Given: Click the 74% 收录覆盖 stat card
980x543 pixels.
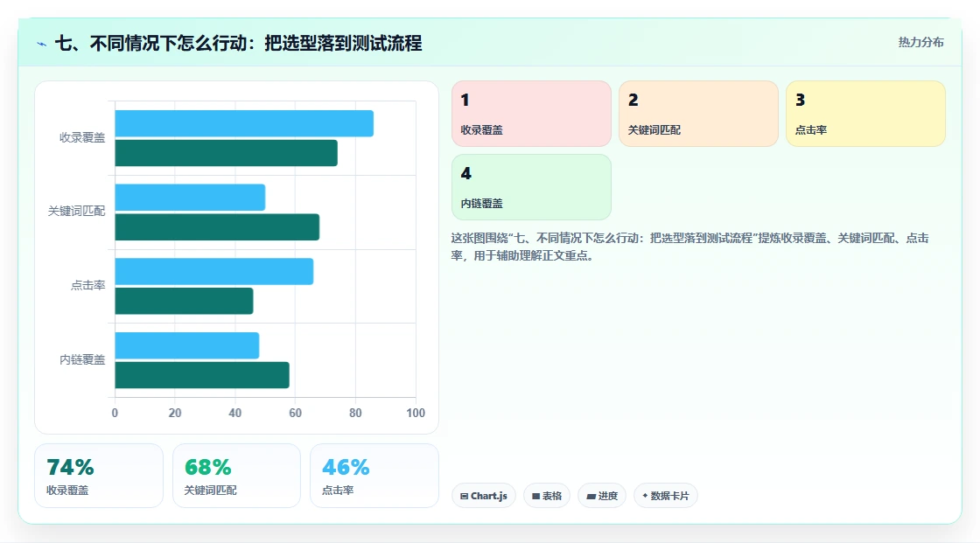Looking at the screenshot, I should pyautogui.click(x=99, y=476).
